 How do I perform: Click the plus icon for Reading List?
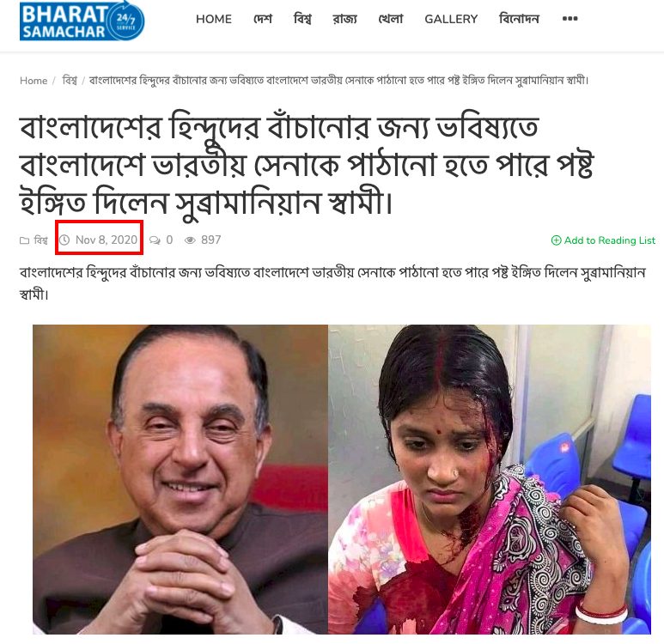pyautogui.click(x=556, y=240)
